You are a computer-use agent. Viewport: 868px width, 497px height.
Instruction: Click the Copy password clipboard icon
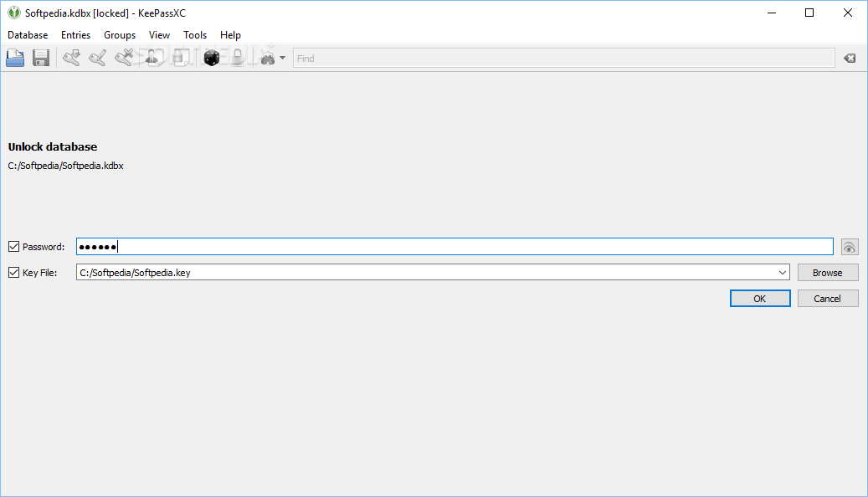click(x=179, y=58)
